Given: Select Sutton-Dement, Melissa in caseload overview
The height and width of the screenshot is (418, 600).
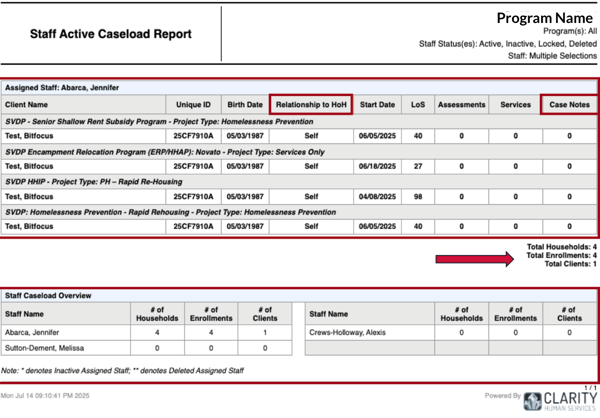Looking at the screenshot, I should click(45, 348).
